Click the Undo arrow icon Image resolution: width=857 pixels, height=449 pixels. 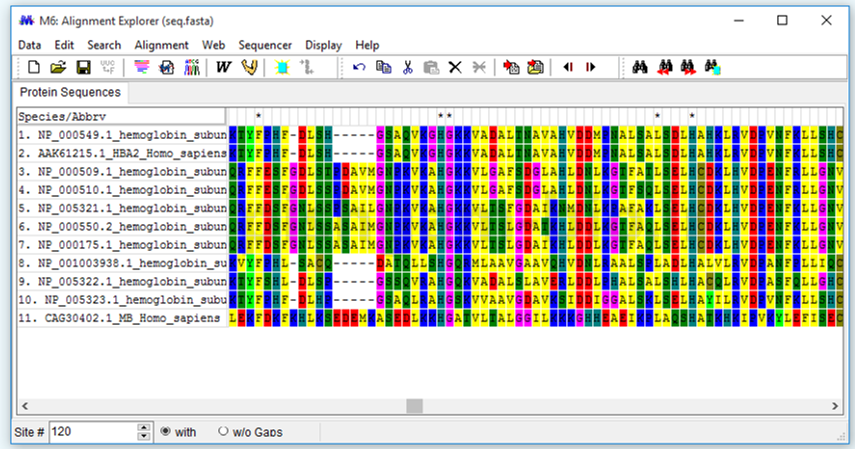point(360,67)
